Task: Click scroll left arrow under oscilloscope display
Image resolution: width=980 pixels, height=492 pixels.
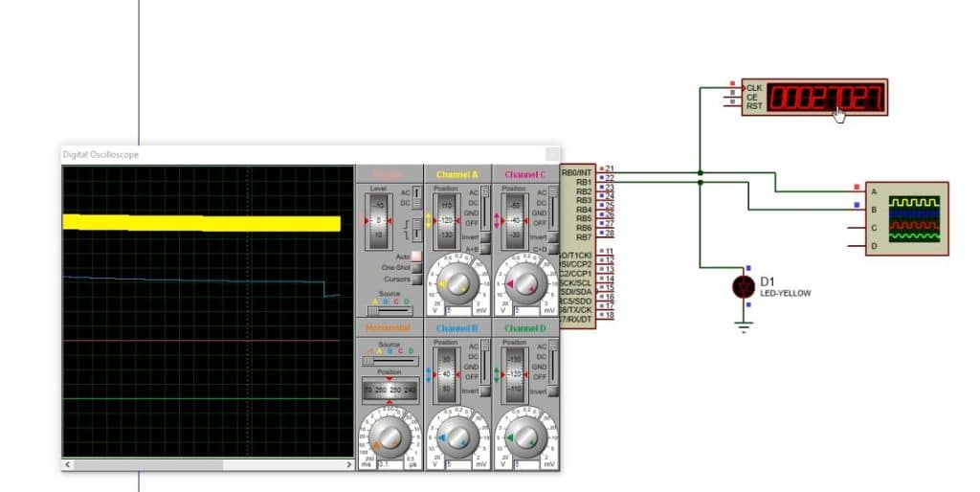Action: (x=68, y=464)
